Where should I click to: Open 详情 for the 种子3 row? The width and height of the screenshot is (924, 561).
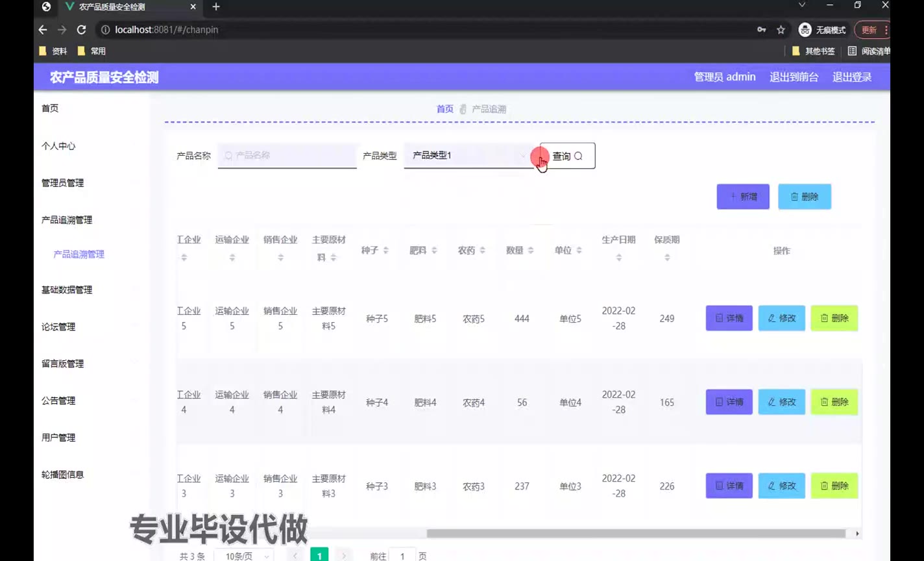729,486
